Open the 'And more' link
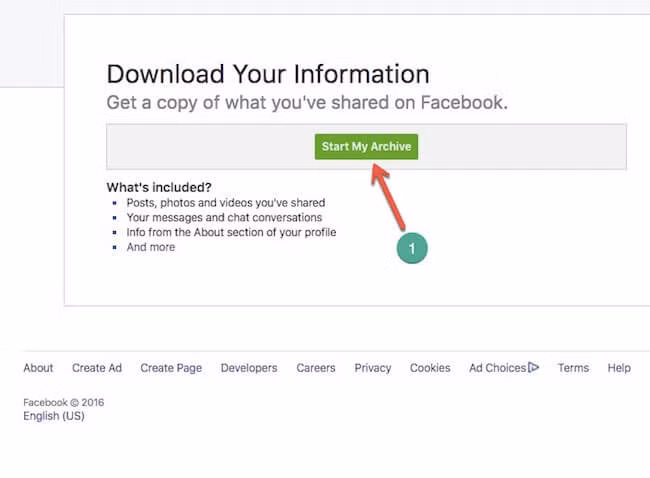 (x=150, y=247)
